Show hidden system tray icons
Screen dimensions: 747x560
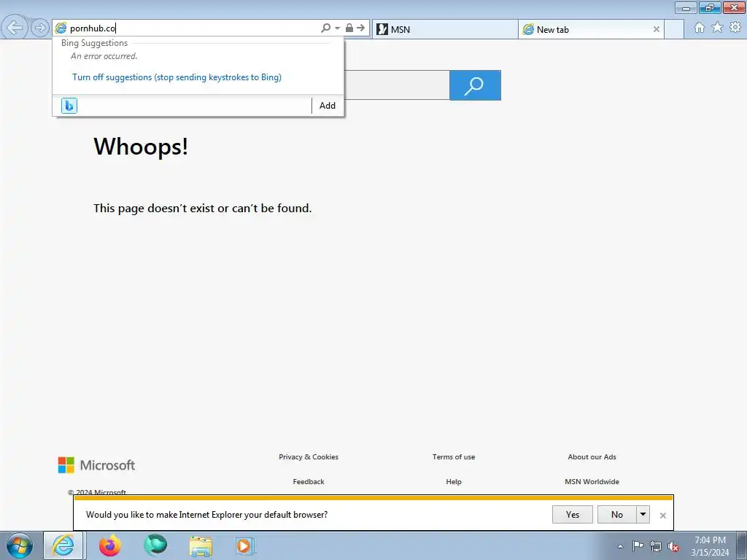[x=620, y=546]
